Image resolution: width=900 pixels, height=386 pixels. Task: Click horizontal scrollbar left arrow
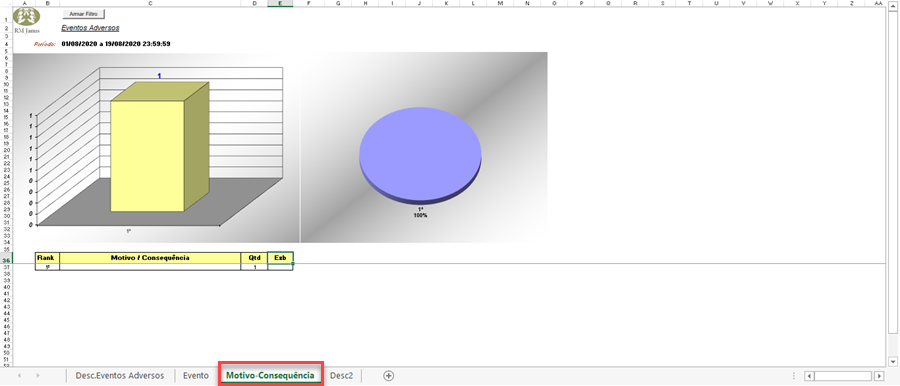click(x=809, y=376)
